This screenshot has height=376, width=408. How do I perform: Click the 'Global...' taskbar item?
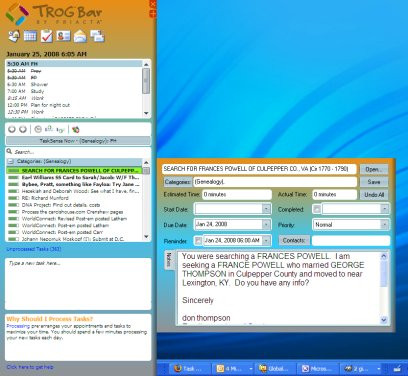coord(275,369)
